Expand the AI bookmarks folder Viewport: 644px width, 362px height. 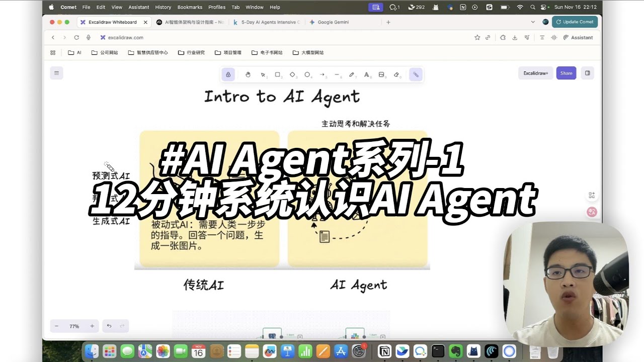pos(74,52)
